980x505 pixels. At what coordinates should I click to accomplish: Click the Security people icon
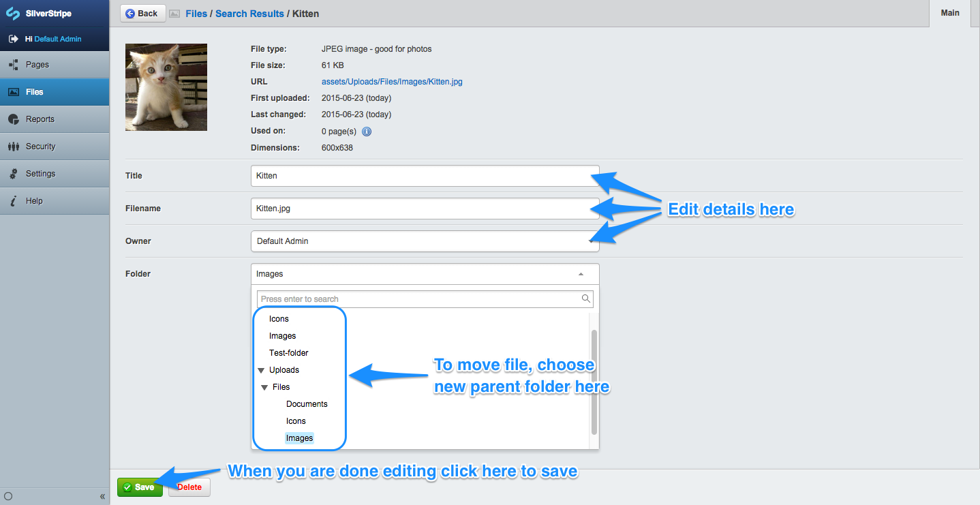[x=13, y=147]
